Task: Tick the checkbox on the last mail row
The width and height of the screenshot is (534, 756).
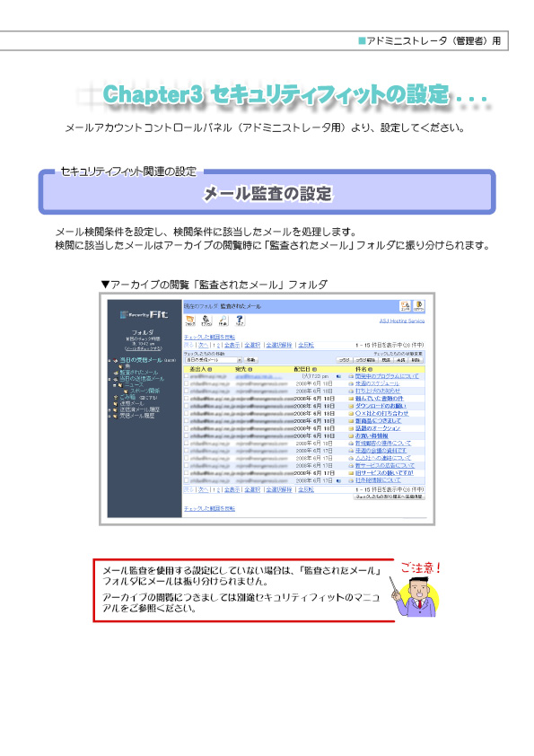Action: [x=187, y=480]
